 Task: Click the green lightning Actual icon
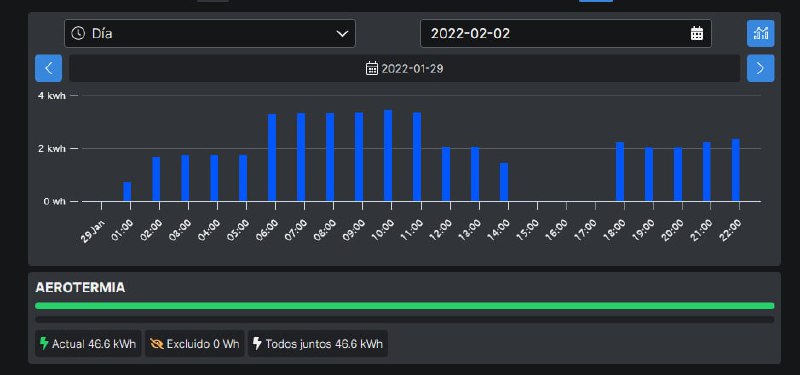coord(44,343)
